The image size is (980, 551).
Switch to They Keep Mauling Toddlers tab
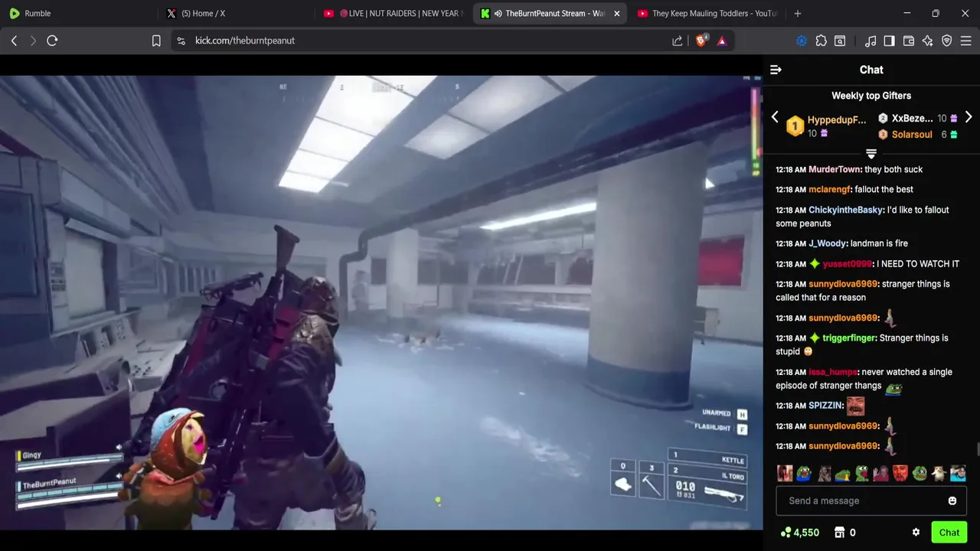click(706, 13)
